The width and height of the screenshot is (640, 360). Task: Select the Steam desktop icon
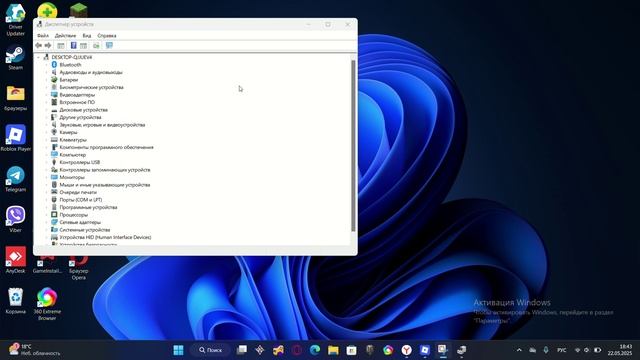click(16, 58)
